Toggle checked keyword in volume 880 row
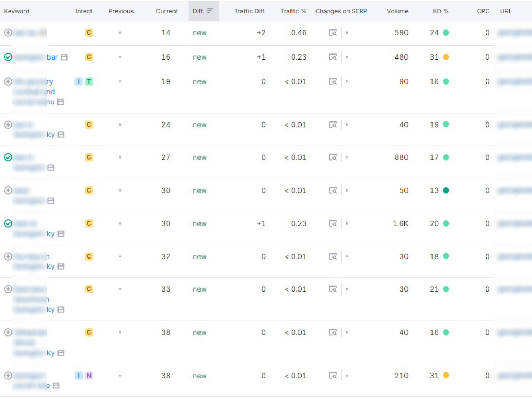The width and height of the screenshot is (532, 399). pos(8,157)
